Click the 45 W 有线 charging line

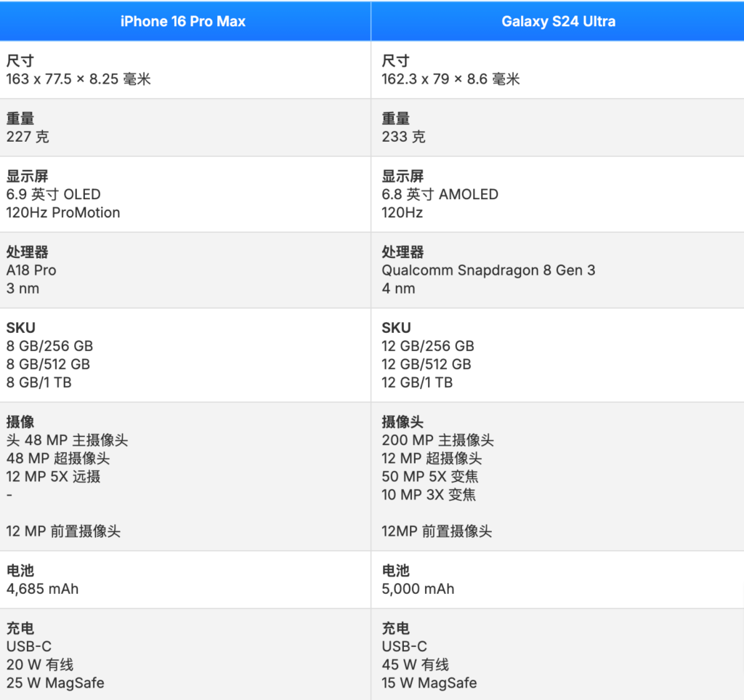415,664
